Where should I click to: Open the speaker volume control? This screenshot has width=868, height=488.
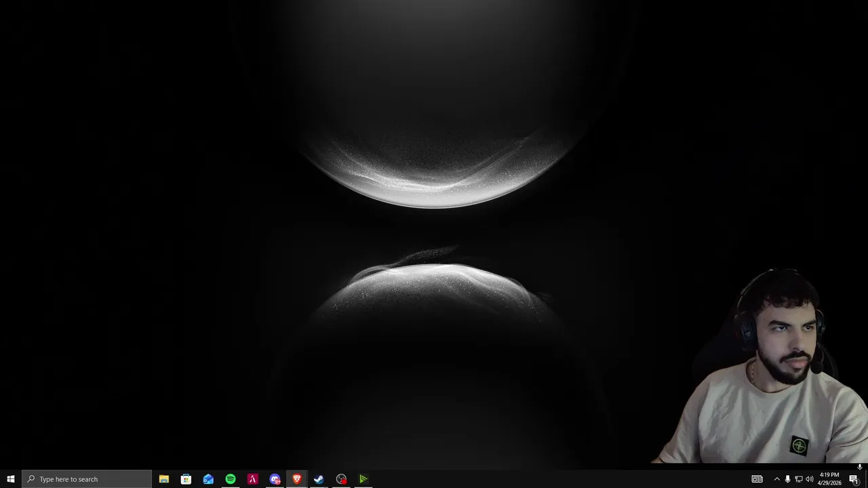pos(809,479)
